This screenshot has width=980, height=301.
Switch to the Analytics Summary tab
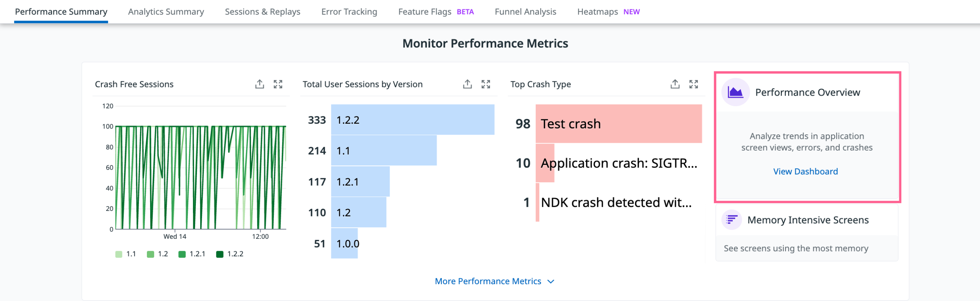click(166, 12)
